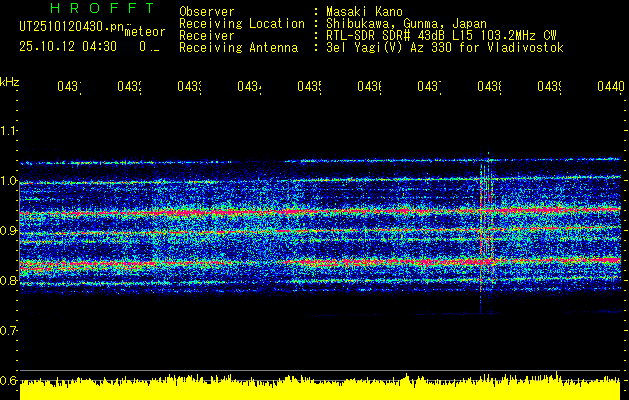The width and height of the screenshot is (629, 400).
Task: Click the kHz axis unit label
Action: 10,82
